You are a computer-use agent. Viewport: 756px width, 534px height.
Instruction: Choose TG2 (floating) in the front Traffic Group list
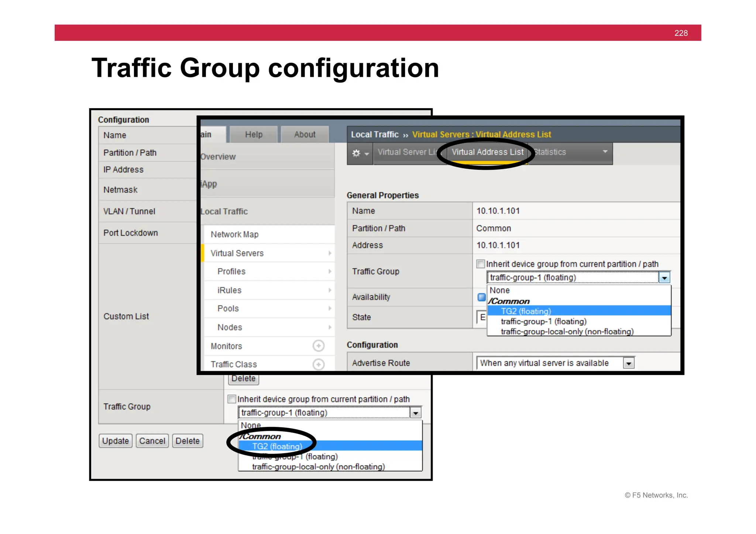[579, 311]
